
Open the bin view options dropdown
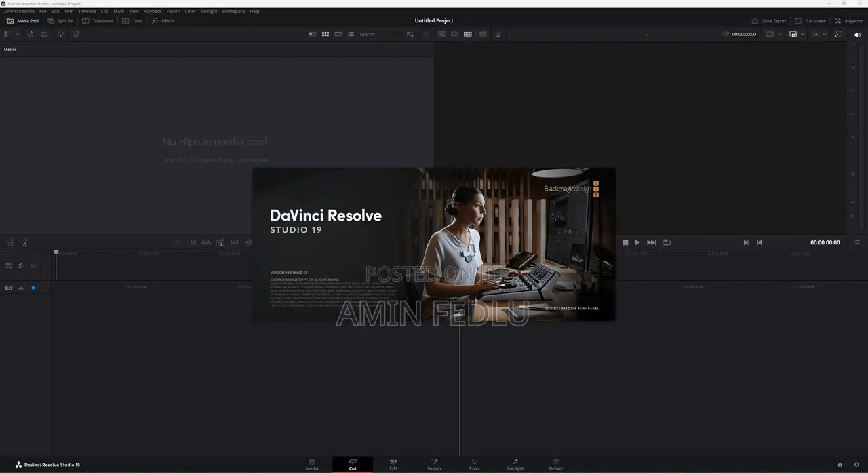tap(16, 34)
